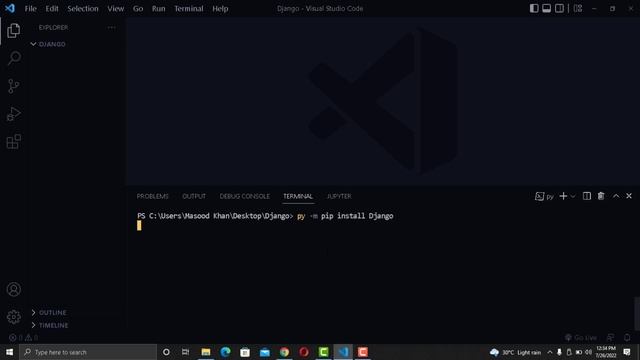Click the taskbar search box
Screen dimensions: 640x360
(88, 352)
